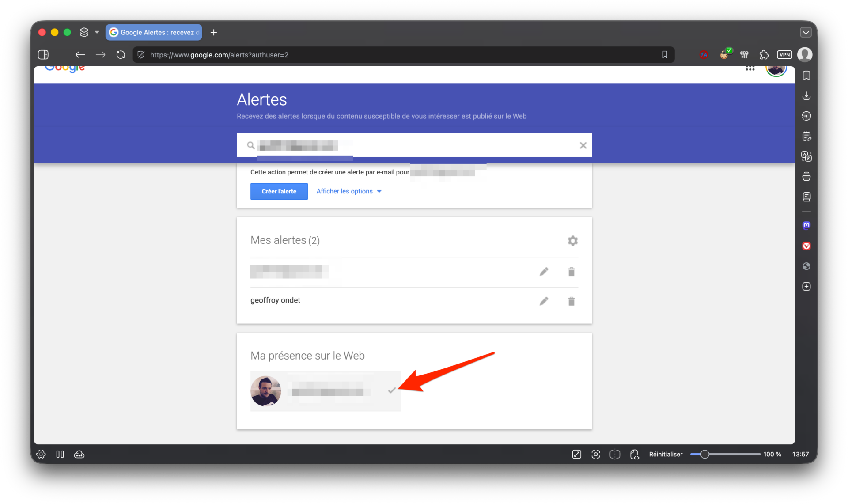Open the workspaces stack icon
The image size is (848, 504).
84,32
